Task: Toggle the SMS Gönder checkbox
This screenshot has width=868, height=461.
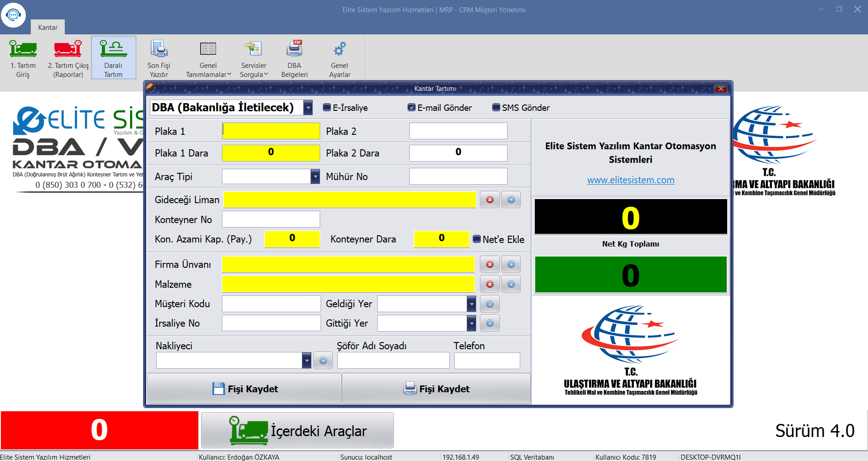Action: 496,108
